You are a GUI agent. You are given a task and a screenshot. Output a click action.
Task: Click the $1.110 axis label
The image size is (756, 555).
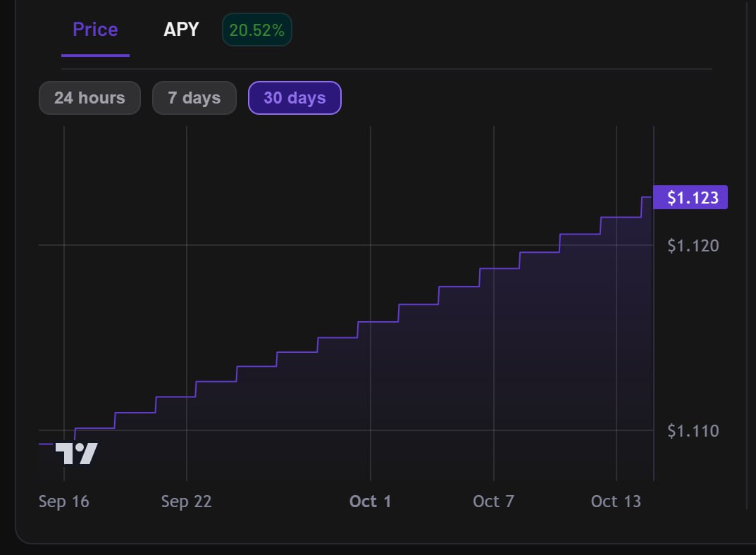693,431
